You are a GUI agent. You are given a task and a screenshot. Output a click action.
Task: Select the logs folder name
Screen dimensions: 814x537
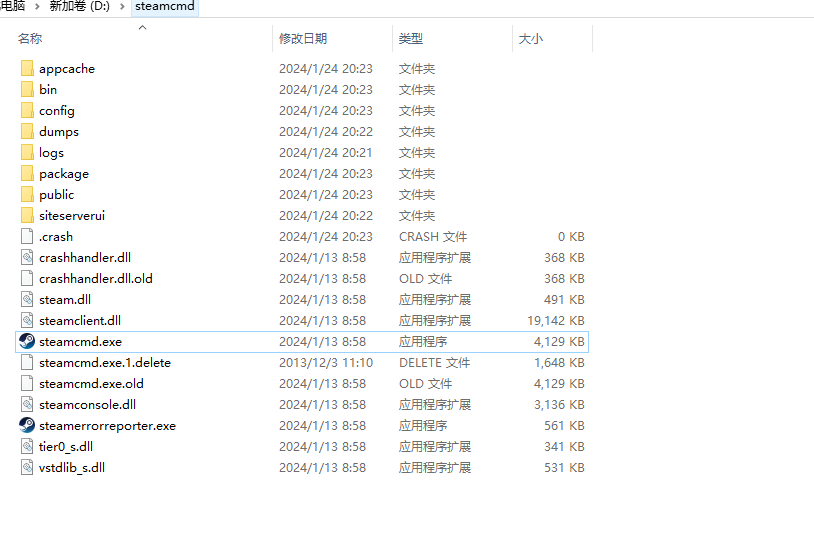pyautogui.click(x=51, y=153)
